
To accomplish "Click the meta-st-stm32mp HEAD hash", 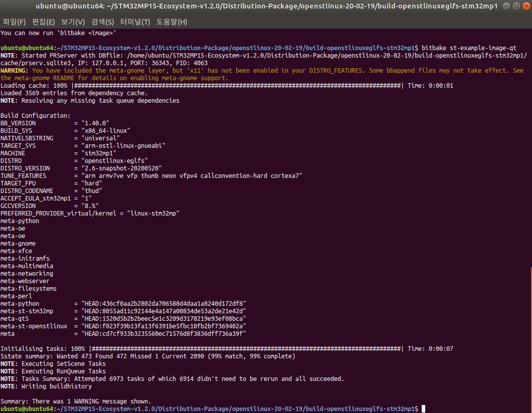I will 163,311.
